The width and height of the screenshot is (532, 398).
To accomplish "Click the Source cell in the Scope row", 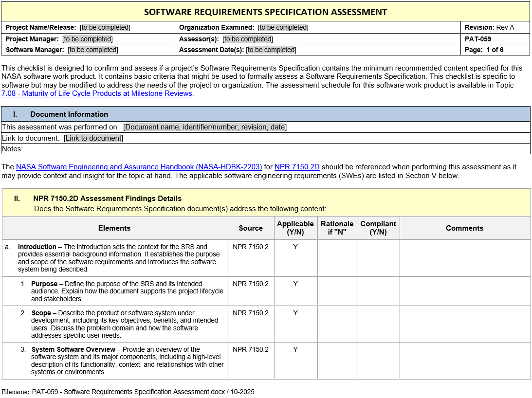I will click(251, 313).
